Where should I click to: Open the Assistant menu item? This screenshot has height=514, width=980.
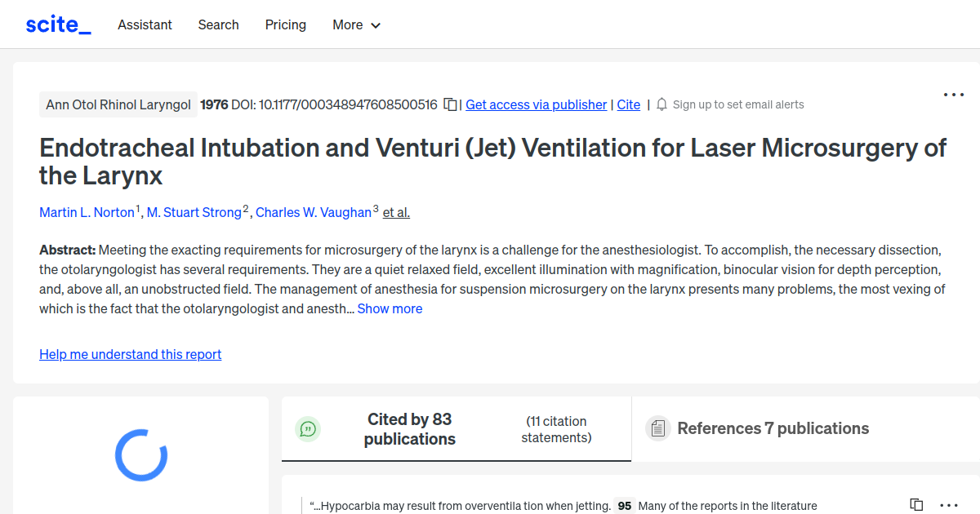145,25
